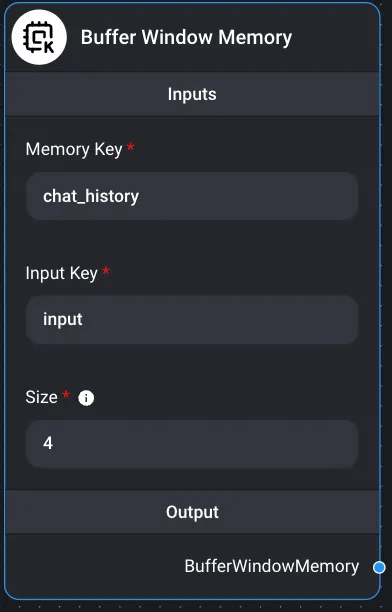Focus the Memory Key field containing chat_history
The height and width of the screenshot is (612, 392).
pyautogui.click(x=192, y=196)
